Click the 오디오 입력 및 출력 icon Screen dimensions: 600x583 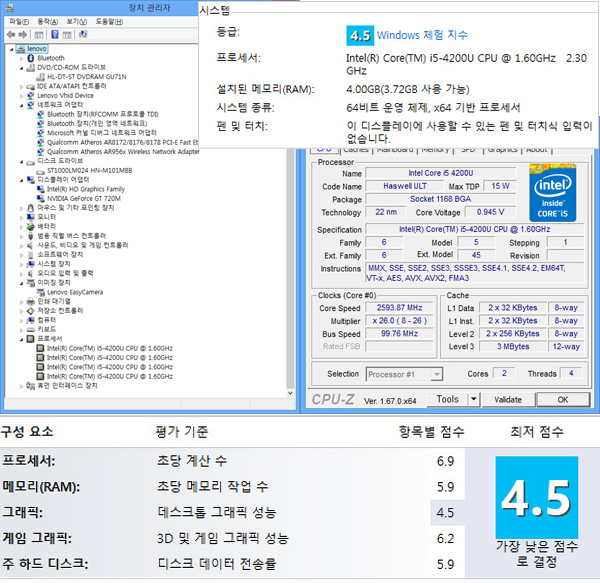[x=31, y=274]
